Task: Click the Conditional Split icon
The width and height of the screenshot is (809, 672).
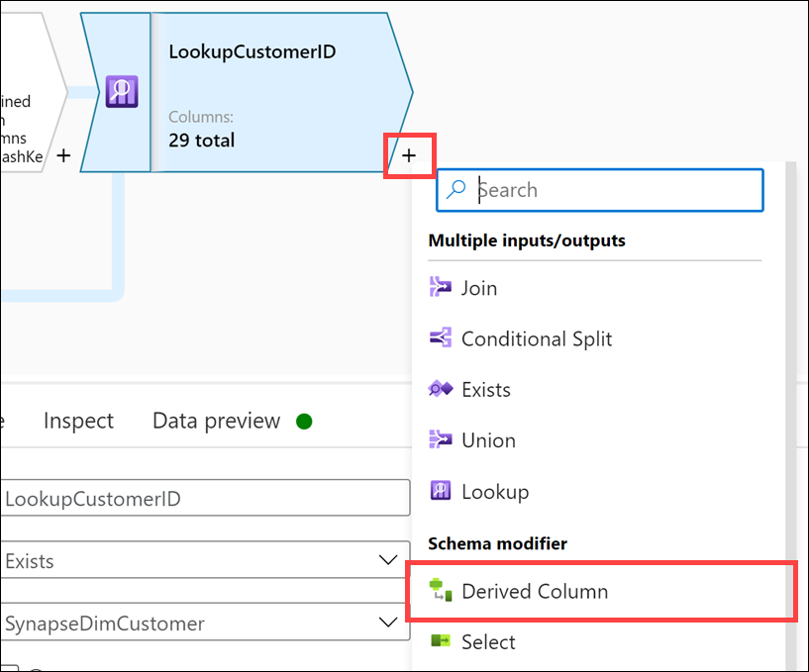Action: (x=440, y=337)
